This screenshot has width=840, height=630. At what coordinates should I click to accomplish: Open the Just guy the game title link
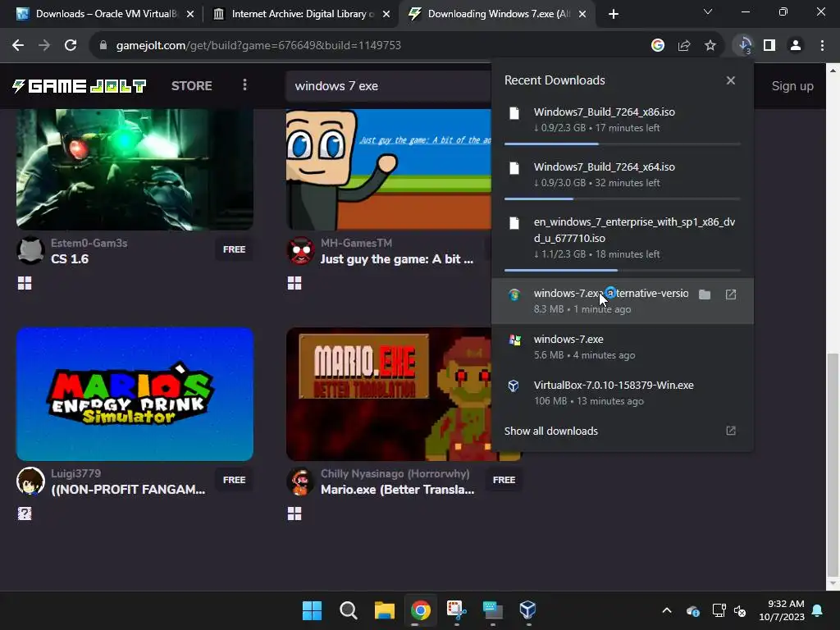point(397,259)
